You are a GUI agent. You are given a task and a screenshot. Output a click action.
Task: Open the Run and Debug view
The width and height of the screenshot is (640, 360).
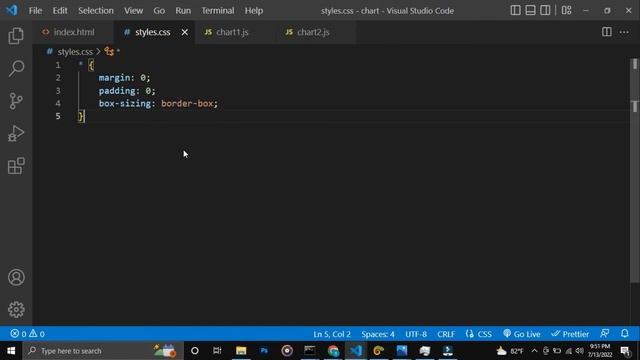(x=16, y=133)
